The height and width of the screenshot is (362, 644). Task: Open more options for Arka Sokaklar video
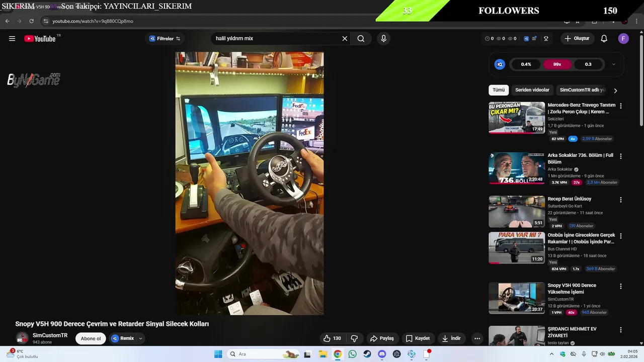pyautogui.click(x=621, y=156)
